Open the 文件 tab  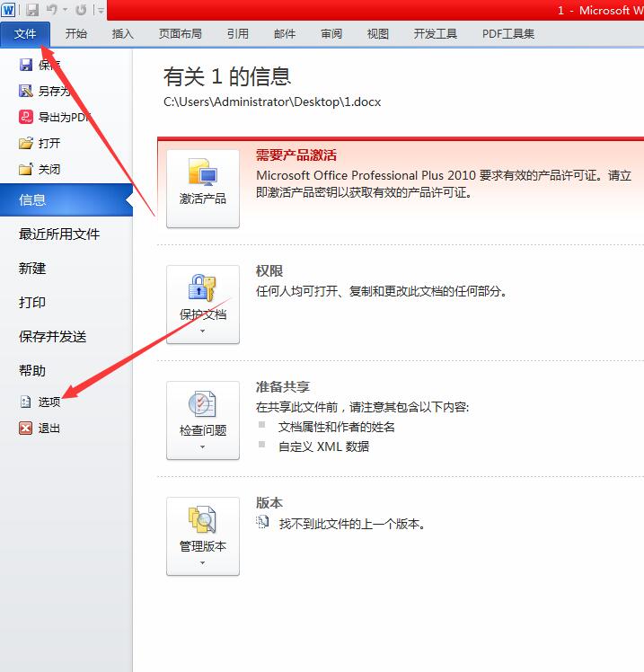tap(25, 34)
